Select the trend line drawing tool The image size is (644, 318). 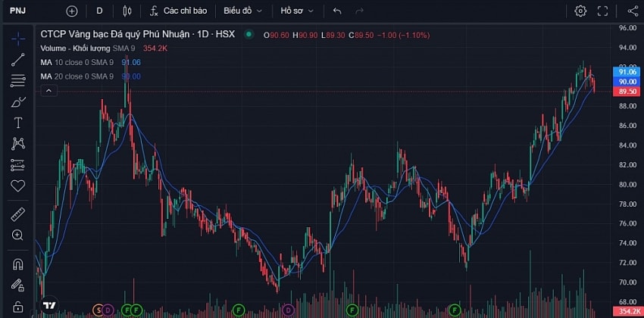(x=18, y=60)
